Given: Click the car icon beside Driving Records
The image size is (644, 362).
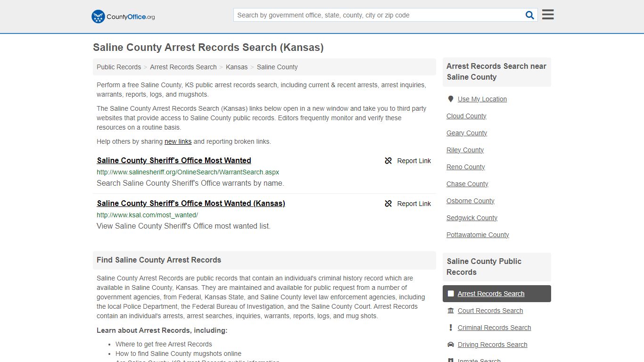Looking at the screenshot, I should [451, 345].
